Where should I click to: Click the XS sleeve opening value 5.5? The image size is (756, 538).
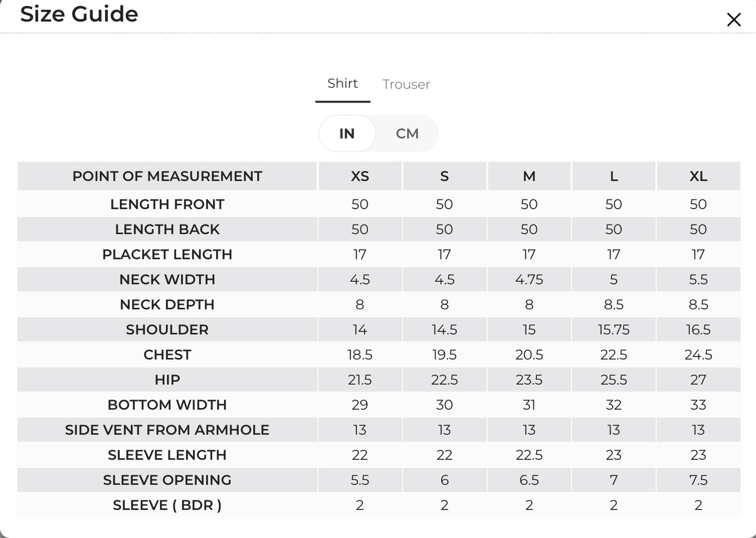pyautogui.click(x=360, y=480)
